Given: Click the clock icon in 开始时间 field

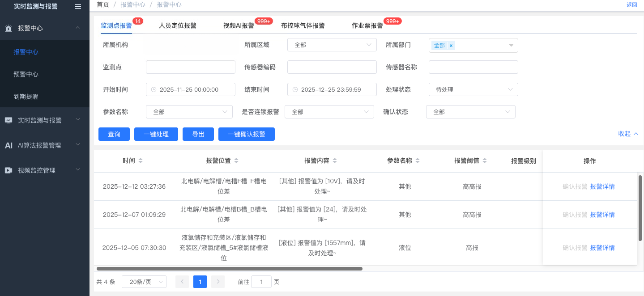Looking at the screenshot, I should (x=154, y=89).
